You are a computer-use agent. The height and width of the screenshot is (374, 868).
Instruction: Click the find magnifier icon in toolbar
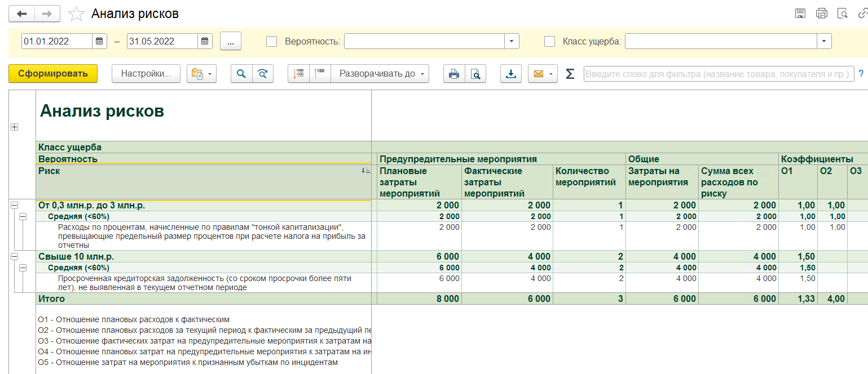(x=241, y=74)
